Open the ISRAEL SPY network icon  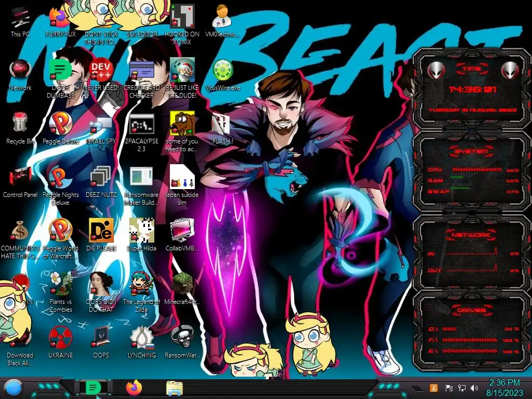click(101, 125)
